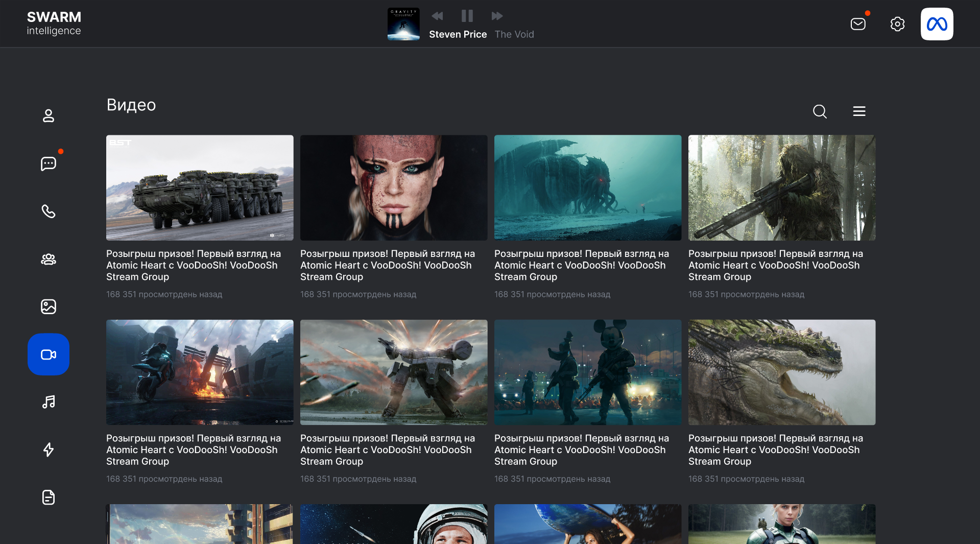Viewport: 980px width, 544px height.
Task: Open the chat messages icon
Action: (x=49, y=163)
